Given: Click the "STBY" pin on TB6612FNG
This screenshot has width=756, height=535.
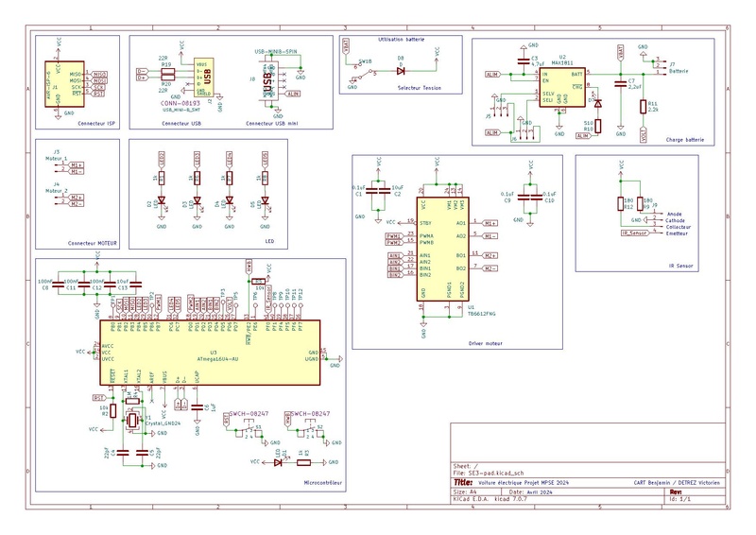Looking at the screenshot, I should coord(426,223).
